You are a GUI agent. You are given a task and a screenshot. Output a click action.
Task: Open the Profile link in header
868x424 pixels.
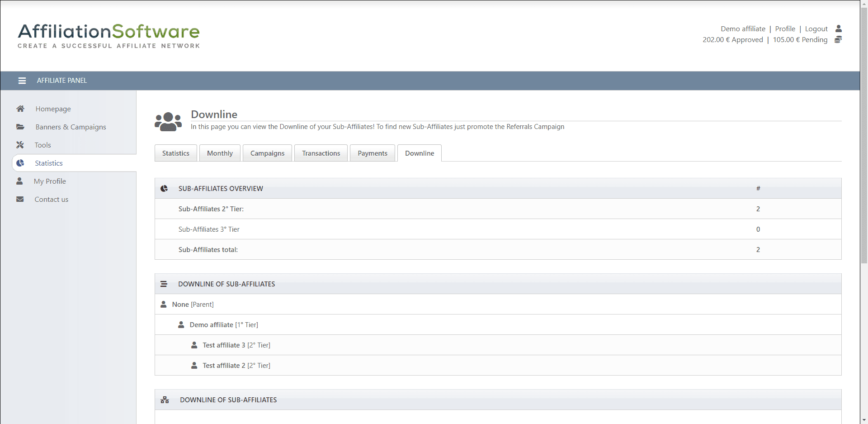point(785,29)
